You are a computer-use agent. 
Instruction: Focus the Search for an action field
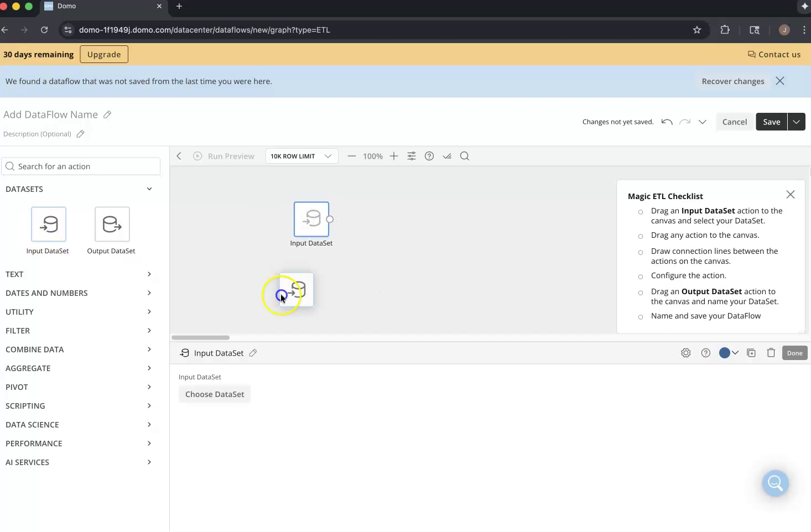point(81,166)
